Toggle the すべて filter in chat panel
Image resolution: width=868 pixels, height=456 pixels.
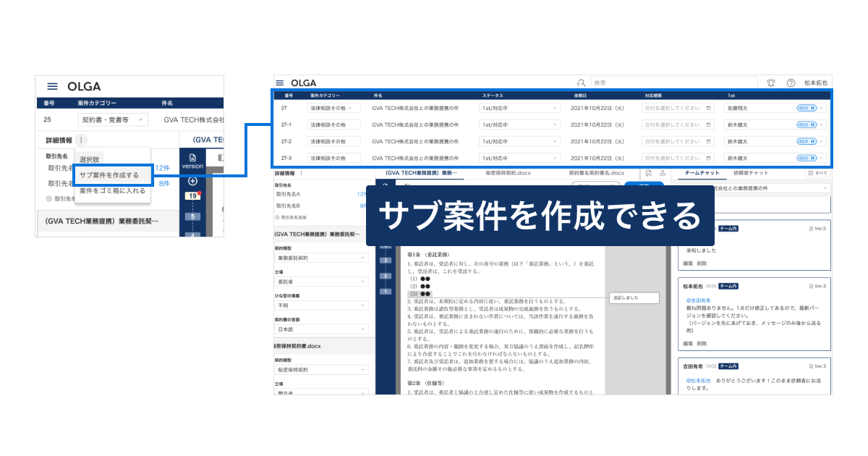pyautogui.click(x=817, y=174)
